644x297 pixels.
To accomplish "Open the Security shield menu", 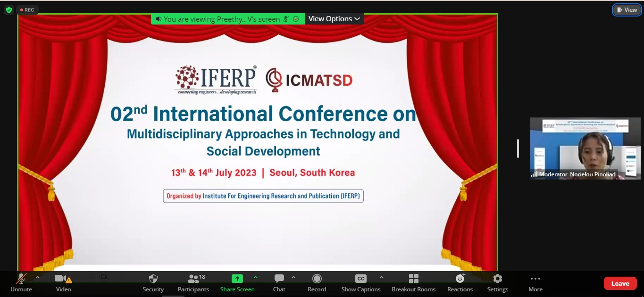I will click(x=153, y=283).
